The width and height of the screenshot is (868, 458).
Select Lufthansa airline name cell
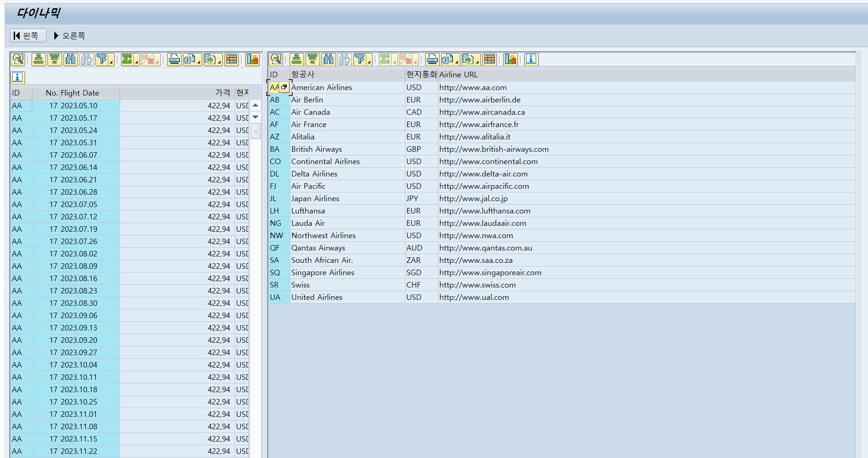point(347,211)
